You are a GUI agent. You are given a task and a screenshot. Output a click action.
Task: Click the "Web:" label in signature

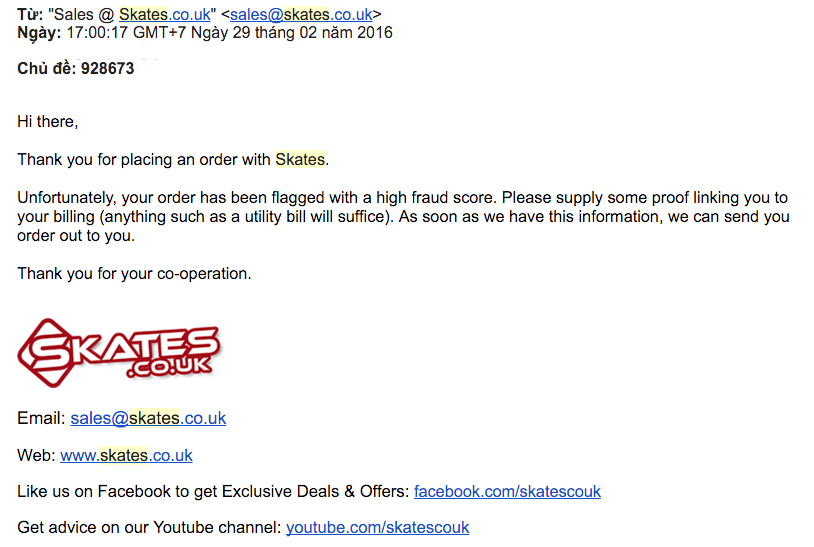pos(36,455)
